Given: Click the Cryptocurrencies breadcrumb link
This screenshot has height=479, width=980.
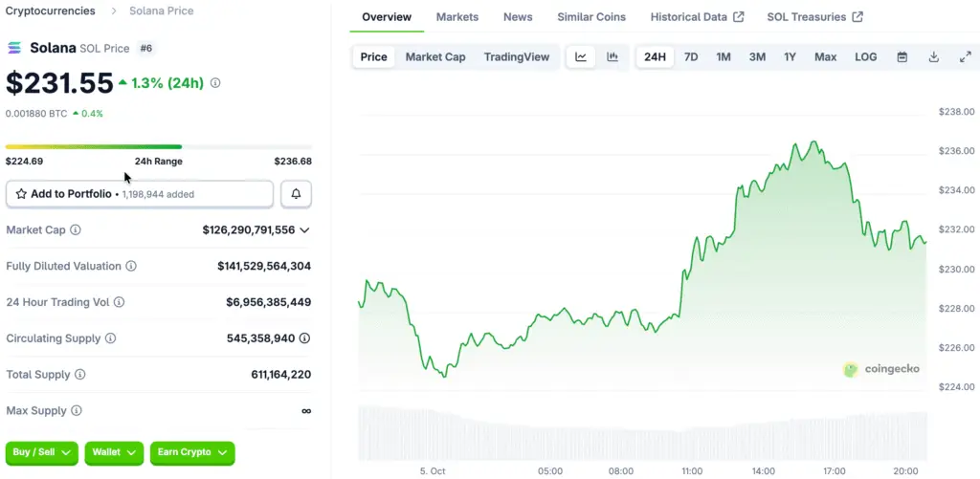Looking at the screenshot, I should 51,11.
